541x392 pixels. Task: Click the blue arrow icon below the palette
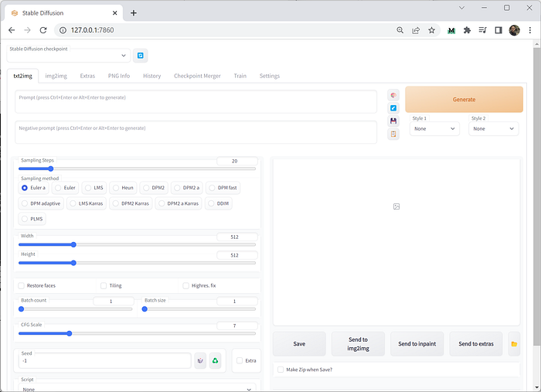tap(393, 108)
